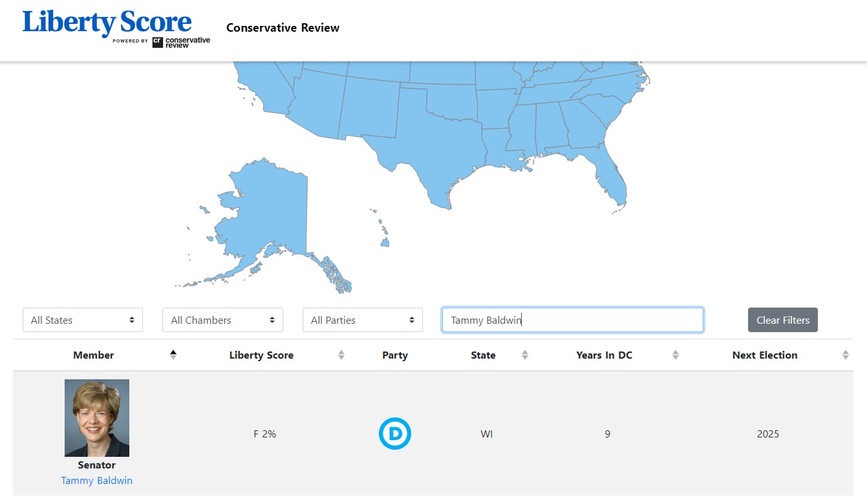Image resolution: width=867 pixels, height=504 pixels.
Task: Click the Clear Filters button
Action: point(782,320)
